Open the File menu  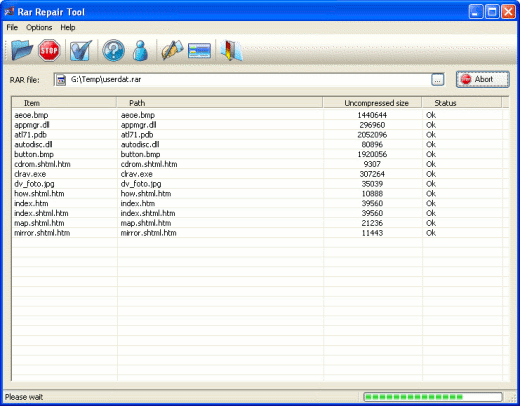(x=12, y=27)
